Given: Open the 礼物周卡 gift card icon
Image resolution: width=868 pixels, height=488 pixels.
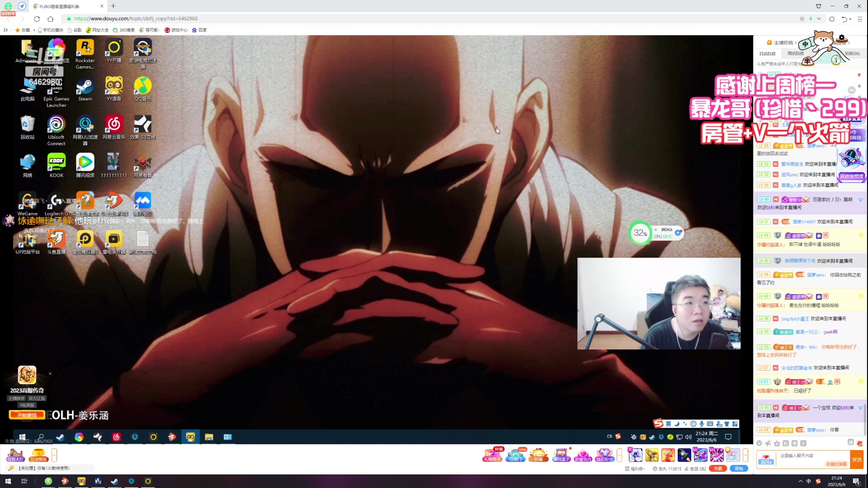Looking at the screenshot, I should pyautogui.click(x=492, y=455).
